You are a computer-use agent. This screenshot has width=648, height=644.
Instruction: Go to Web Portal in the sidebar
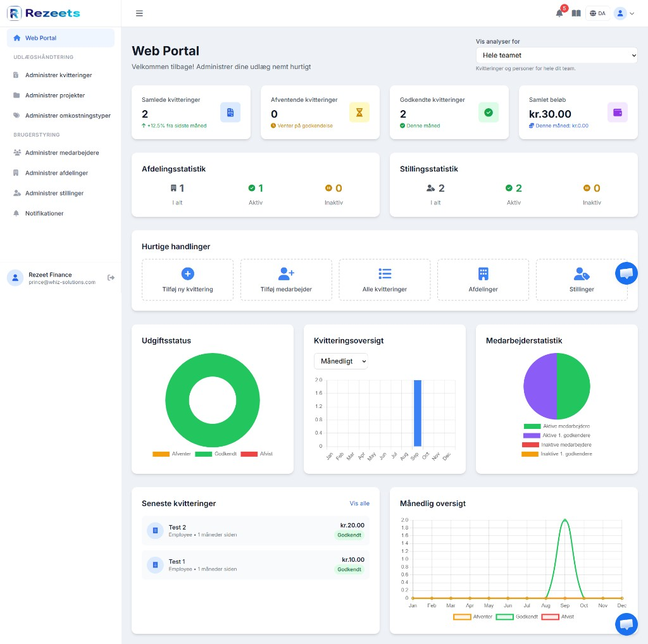[x=61, y=38]
